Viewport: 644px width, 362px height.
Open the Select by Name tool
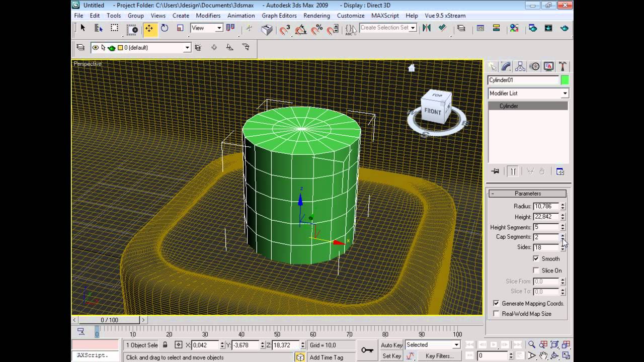coord(99,28)
